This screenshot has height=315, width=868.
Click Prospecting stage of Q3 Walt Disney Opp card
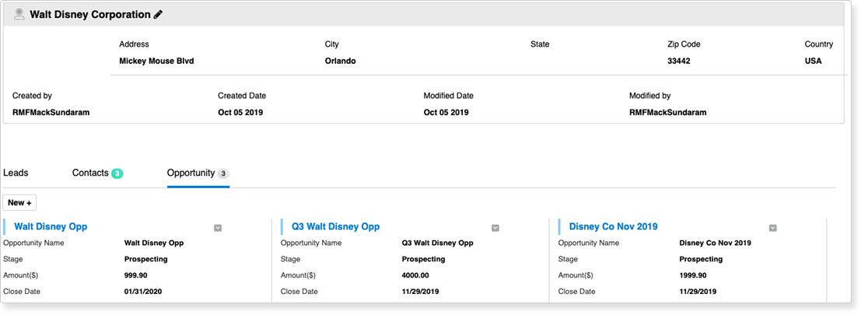[423, 259]
